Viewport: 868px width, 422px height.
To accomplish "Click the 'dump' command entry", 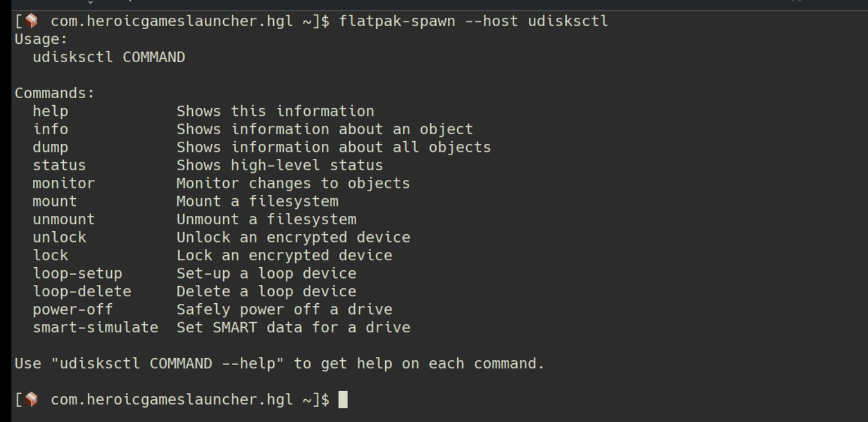I will (50, 147).
